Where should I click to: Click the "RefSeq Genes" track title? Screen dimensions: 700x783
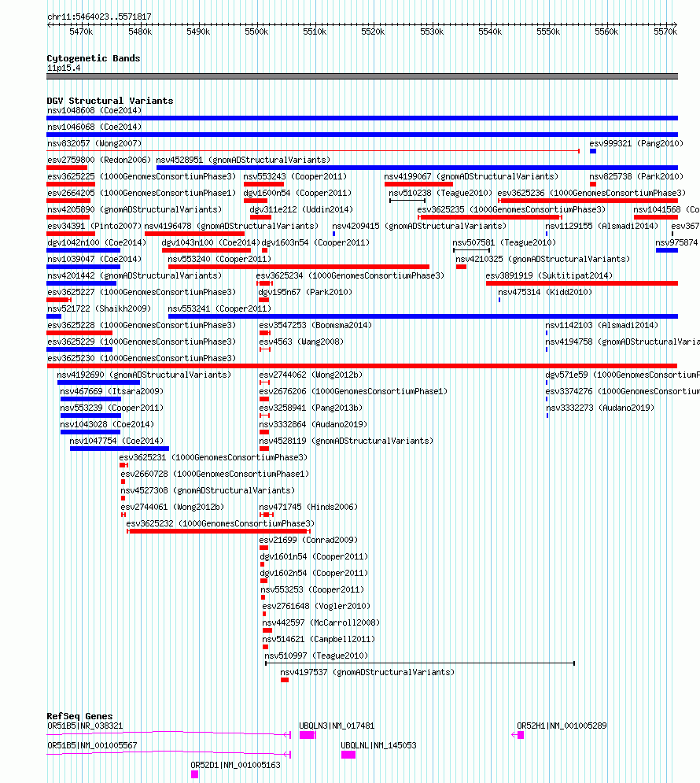coord(79,716)
